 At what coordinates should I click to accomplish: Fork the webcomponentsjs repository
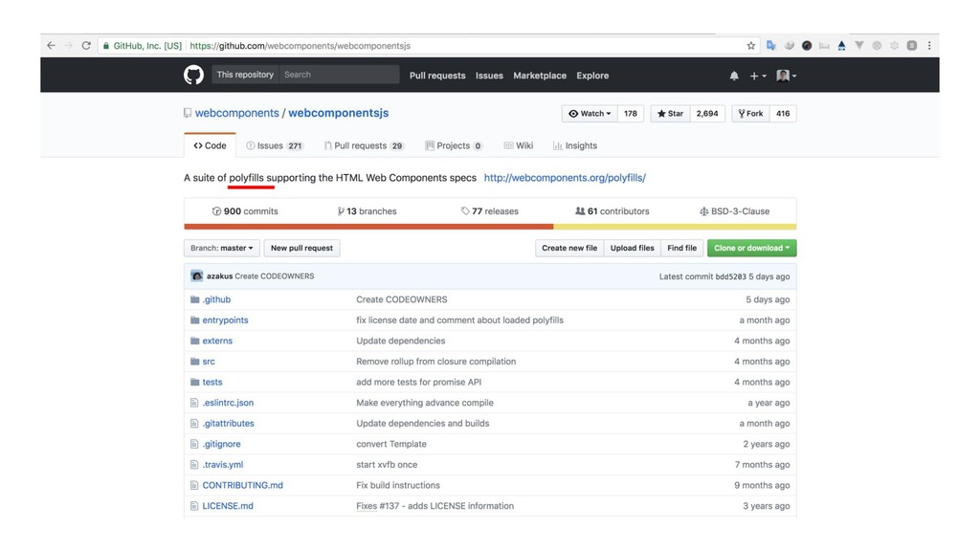749,113
